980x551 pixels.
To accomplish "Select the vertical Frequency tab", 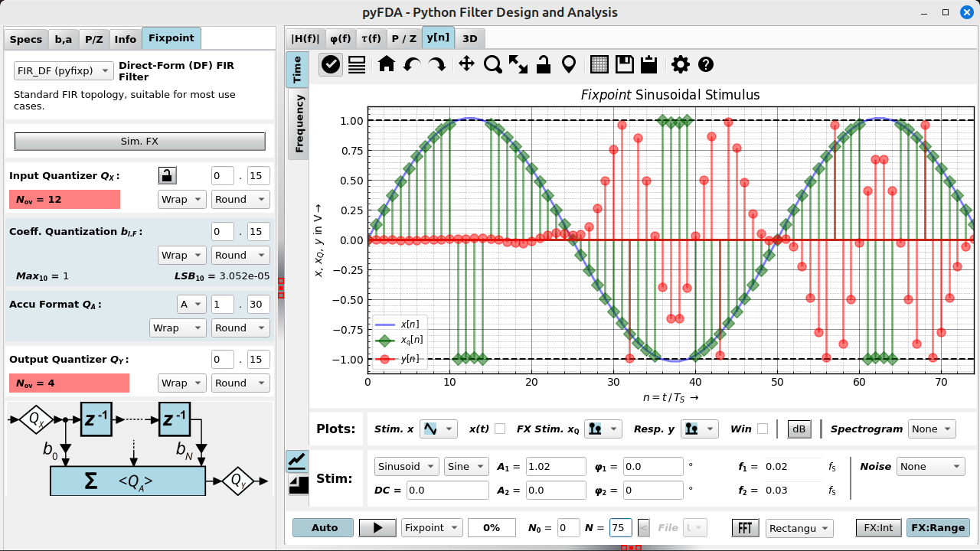I will pyautogui.click(x=299, y=123).
